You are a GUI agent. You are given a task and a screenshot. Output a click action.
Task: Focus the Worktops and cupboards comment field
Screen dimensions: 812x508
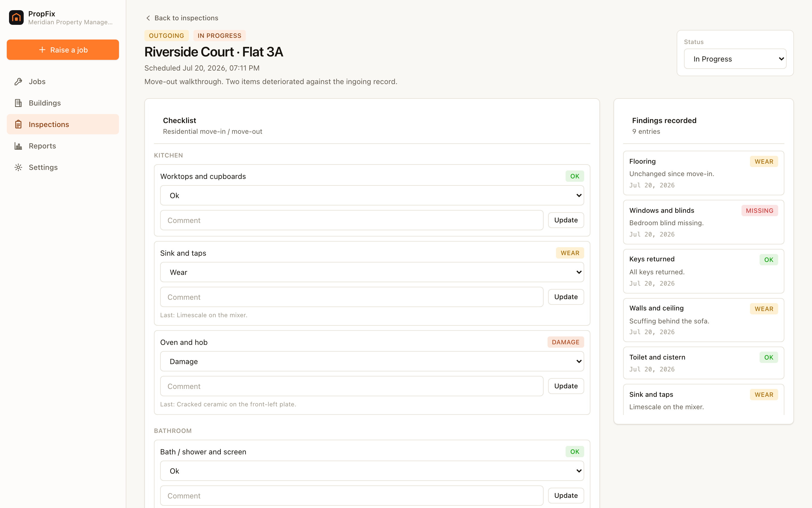pyautogui.click(x=352, y=220)
